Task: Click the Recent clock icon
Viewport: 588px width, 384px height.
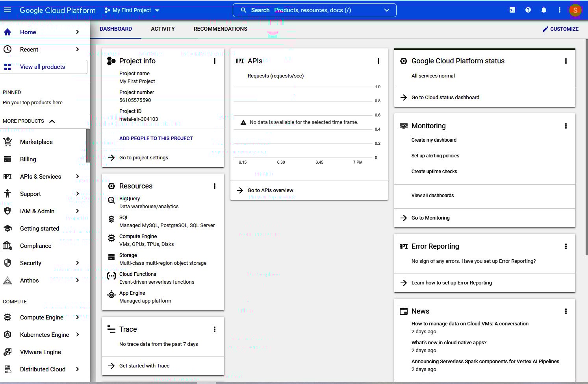Action: [7, 50]
